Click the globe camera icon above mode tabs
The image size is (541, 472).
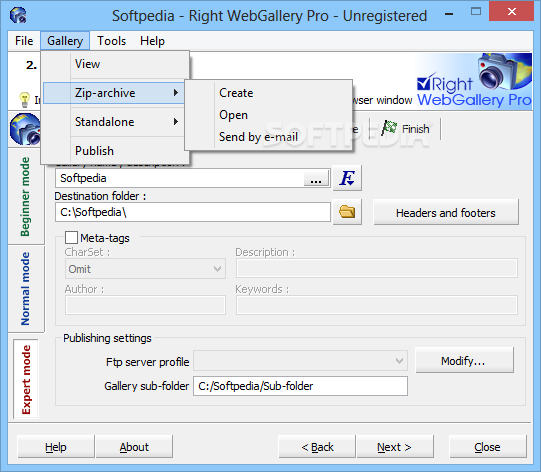coord(25,129)
